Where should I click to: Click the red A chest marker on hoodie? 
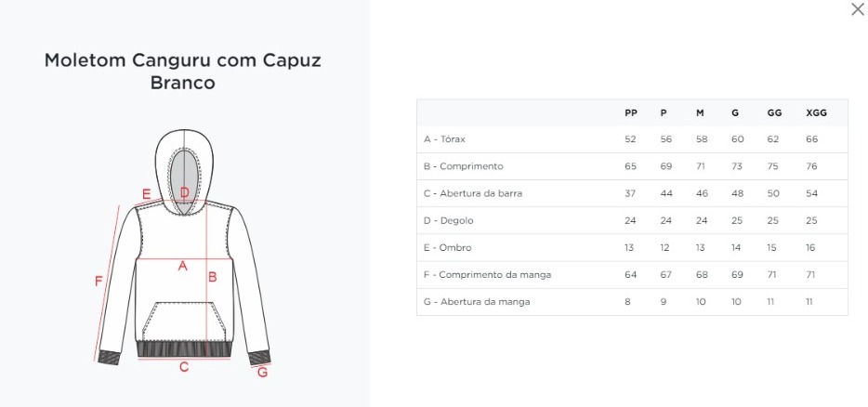[x=183, y=266]
